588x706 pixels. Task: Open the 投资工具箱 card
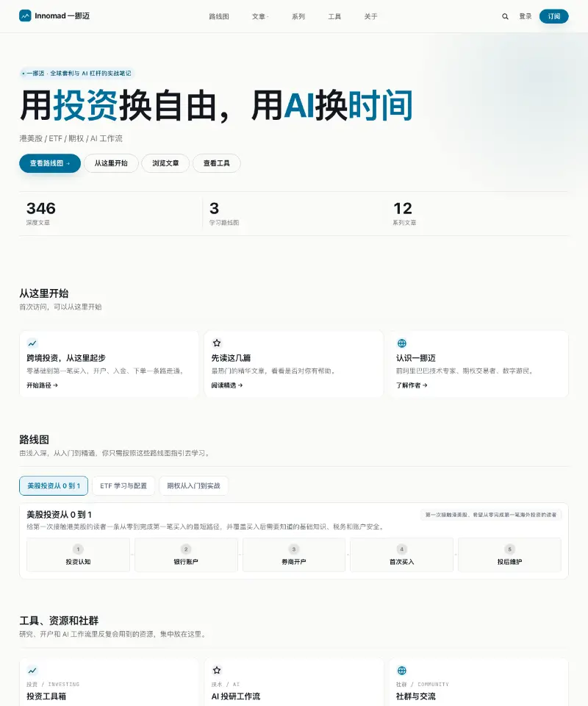[109, 682]
